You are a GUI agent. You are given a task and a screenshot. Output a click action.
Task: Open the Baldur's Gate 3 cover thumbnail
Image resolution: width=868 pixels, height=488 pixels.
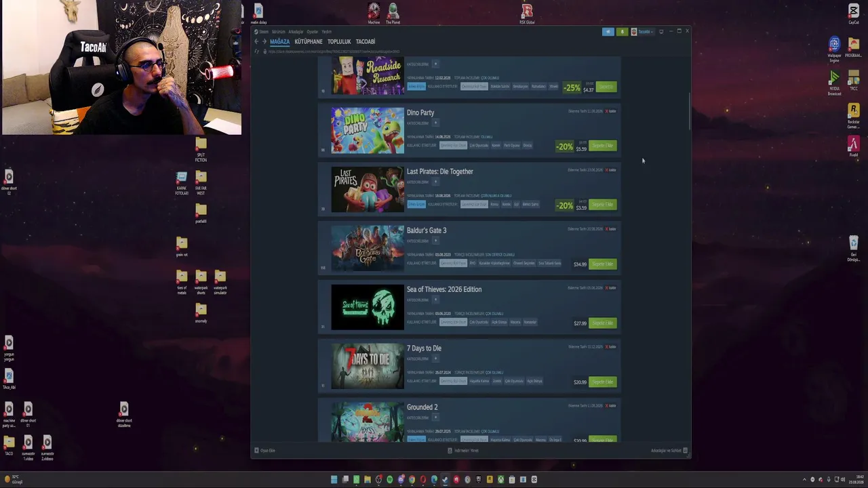[x=368, y=249]
